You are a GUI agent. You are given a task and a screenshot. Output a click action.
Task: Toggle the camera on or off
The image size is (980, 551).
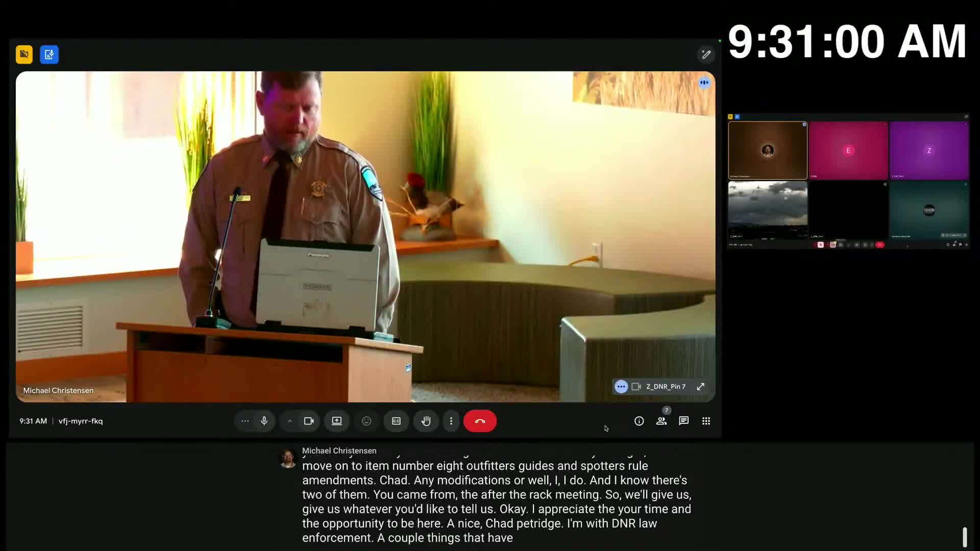pos(309,421)
